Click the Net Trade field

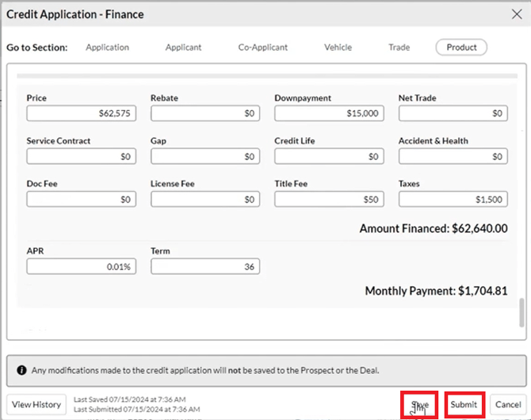click(x=453, y=114)
